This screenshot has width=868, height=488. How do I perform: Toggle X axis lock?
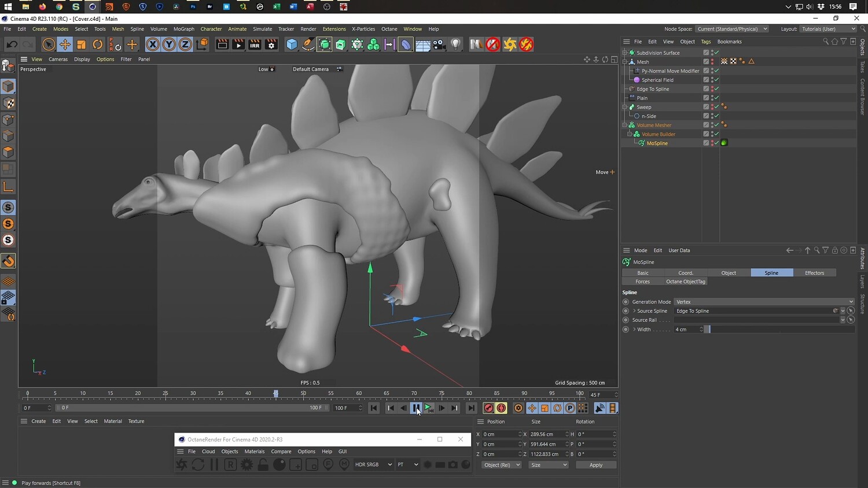point(152,45)
